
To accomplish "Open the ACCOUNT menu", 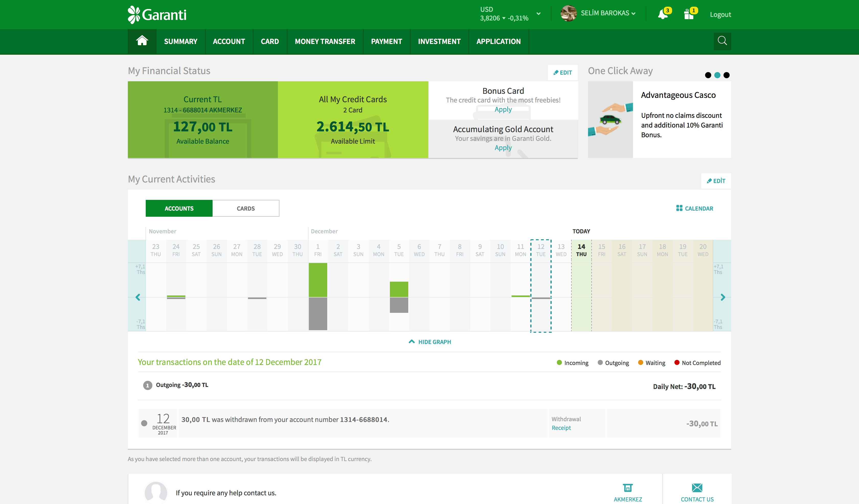I will tap(229, 41).
